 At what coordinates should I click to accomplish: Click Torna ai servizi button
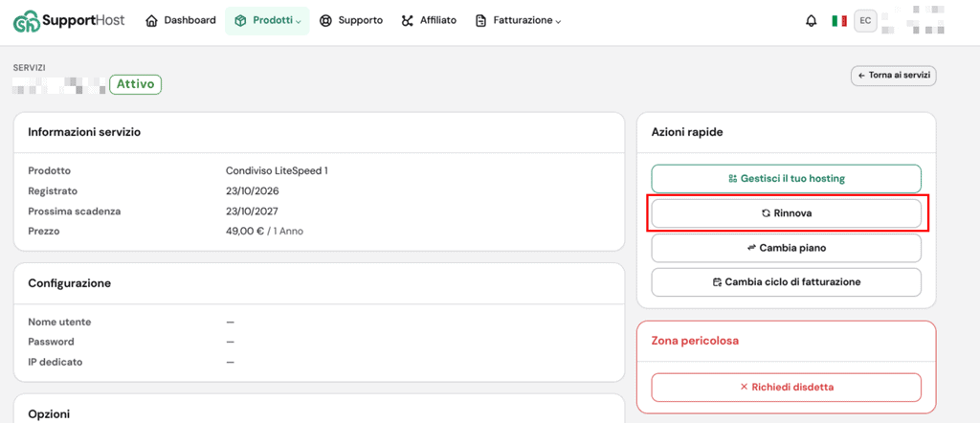893,75
